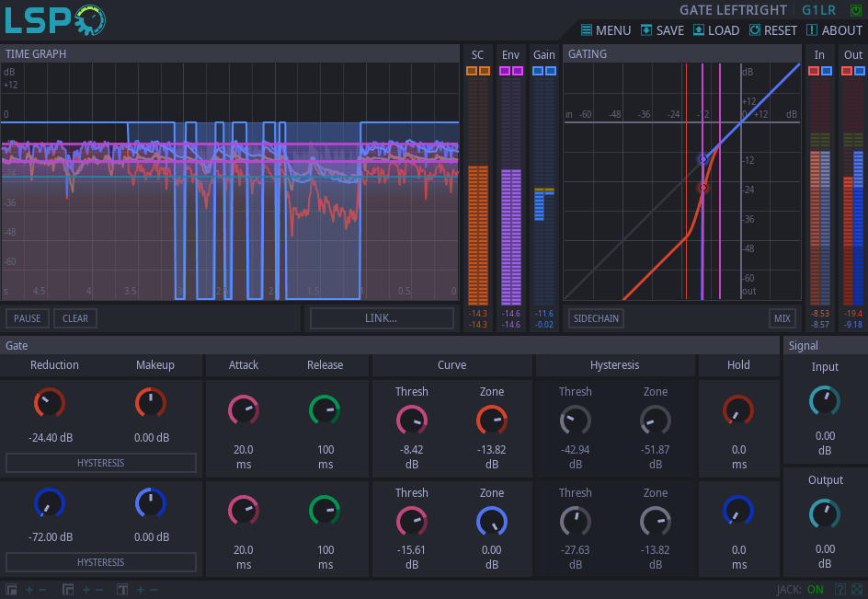Click the PAUSE button under the time graph
The width and height of the screenshot is (868, 599).
(28, 318)
